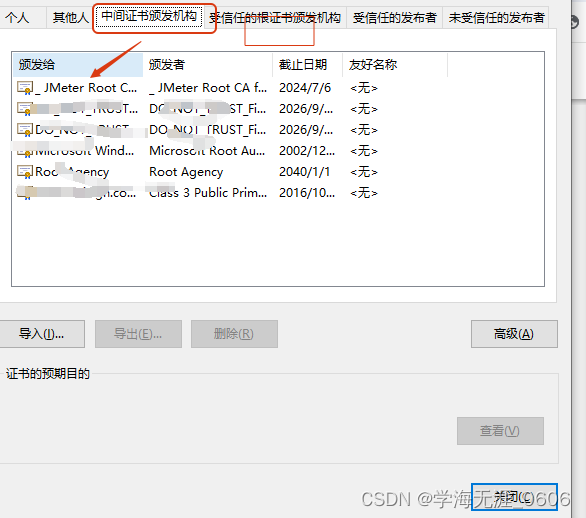Sort by the 颁发者 column header
Image resolution: width=586 pixels, height=518 pixels.
tap(207, 65)
